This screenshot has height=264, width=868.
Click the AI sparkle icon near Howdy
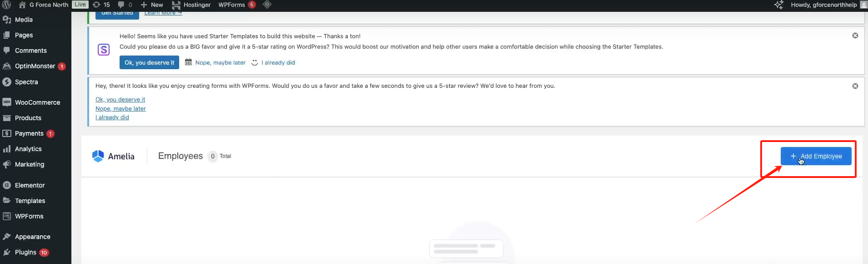coord(779,5)
